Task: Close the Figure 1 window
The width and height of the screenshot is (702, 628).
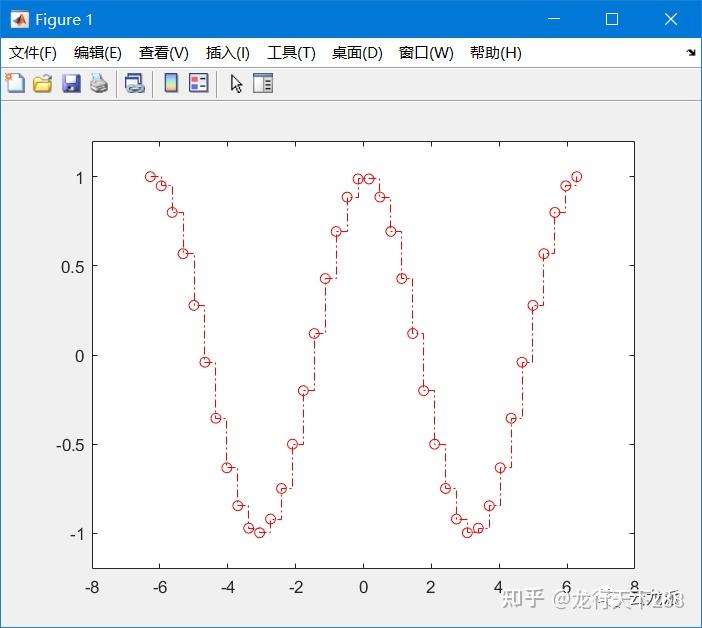Action: click(671, 19)
